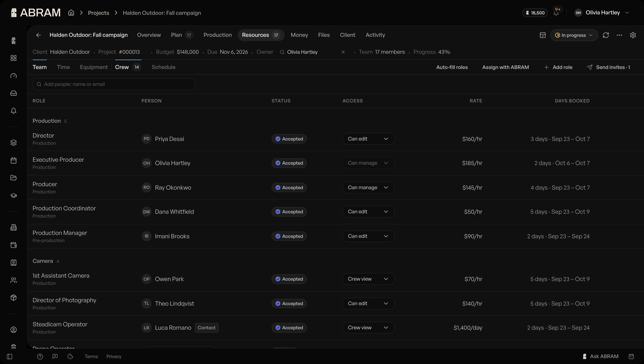This screenshot has width=644, height=364.
Task: Open Ray Okonkwo's Can manage access dropdown
Action: pos(368,188)
